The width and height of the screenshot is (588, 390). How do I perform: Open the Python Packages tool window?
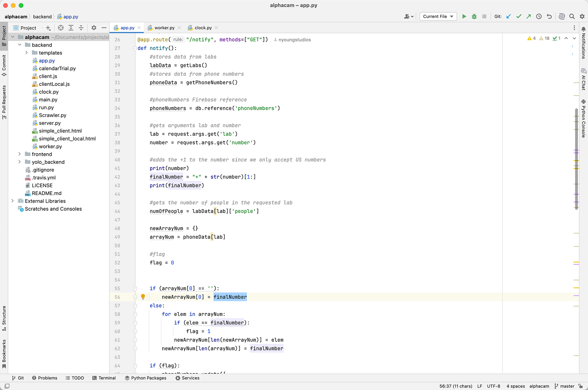[x=145, y=378]
